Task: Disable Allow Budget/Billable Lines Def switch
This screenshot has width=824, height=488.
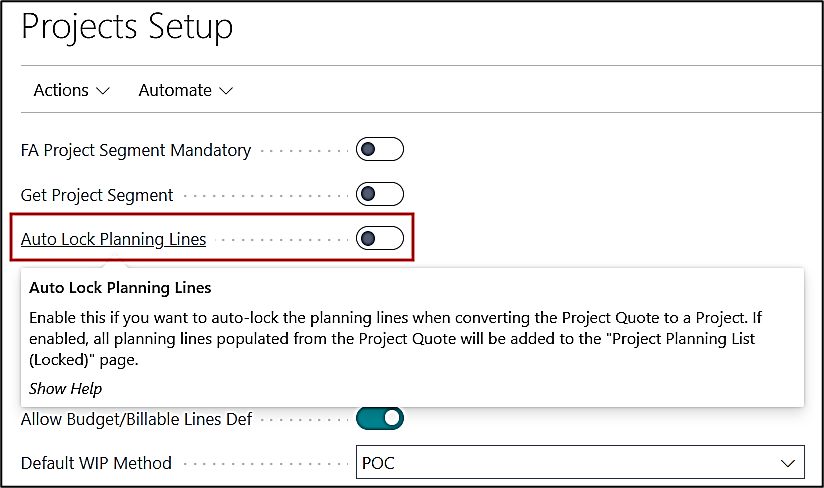Action: [380, 418]
